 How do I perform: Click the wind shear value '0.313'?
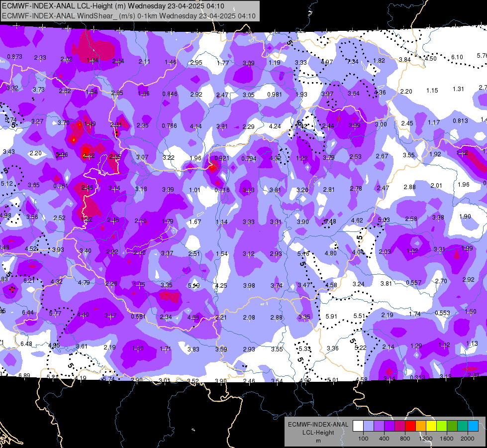(417, 377)
